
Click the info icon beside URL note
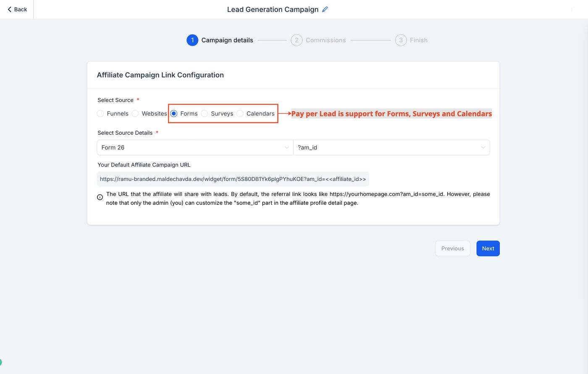click(100, 197)
